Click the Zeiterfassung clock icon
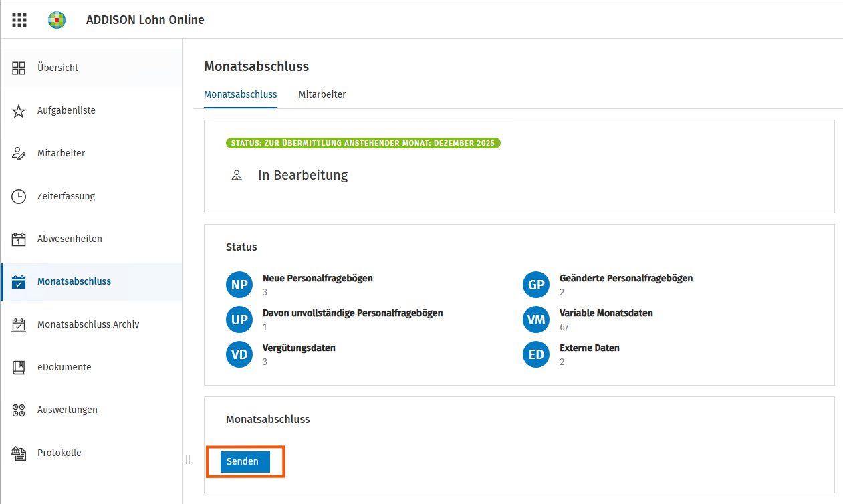 19,196
